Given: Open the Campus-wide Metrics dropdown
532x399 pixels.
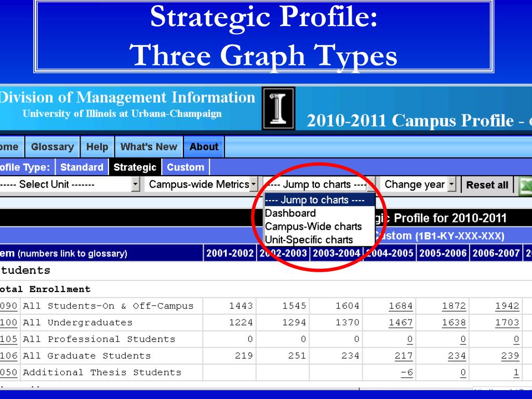Looking at the screenshot, I should (201, 184).
